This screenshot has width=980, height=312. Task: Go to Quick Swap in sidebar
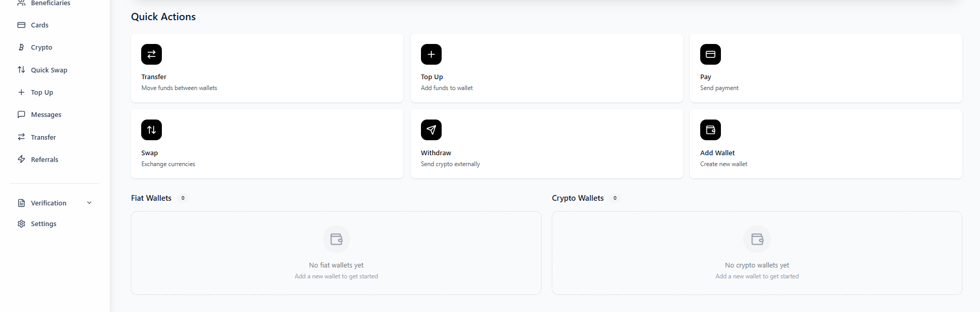(x=49, y=70)
